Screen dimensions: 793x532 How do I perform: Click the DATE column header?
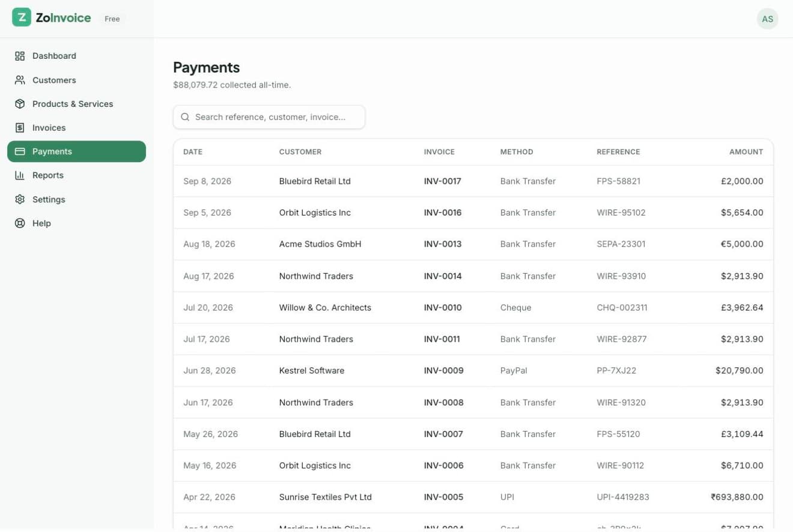coord(193,152)
